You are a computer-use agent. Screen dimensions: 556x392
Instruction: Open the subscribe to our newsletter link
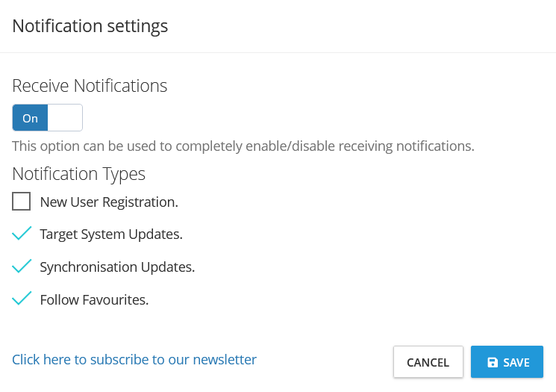[134, 360]
